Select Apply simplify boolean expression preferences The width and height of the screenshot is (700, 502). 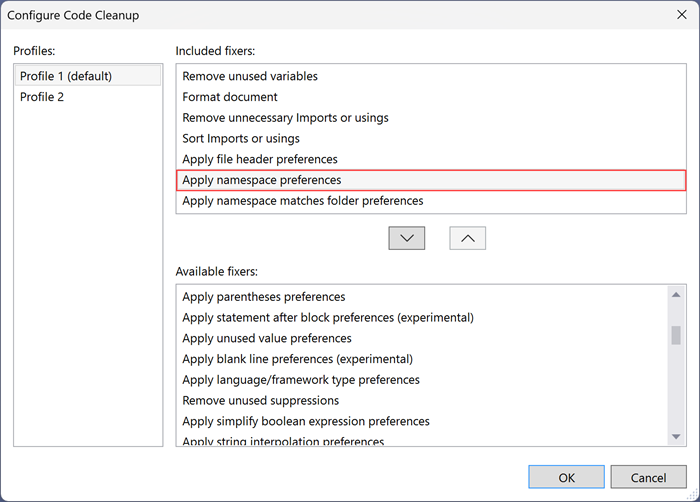coord(305,421)
